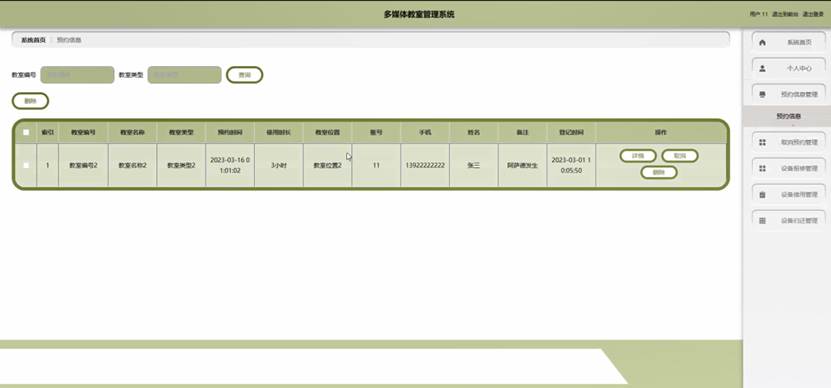Click the 姓名 column header
831x388 pixels.
(474, 133)
